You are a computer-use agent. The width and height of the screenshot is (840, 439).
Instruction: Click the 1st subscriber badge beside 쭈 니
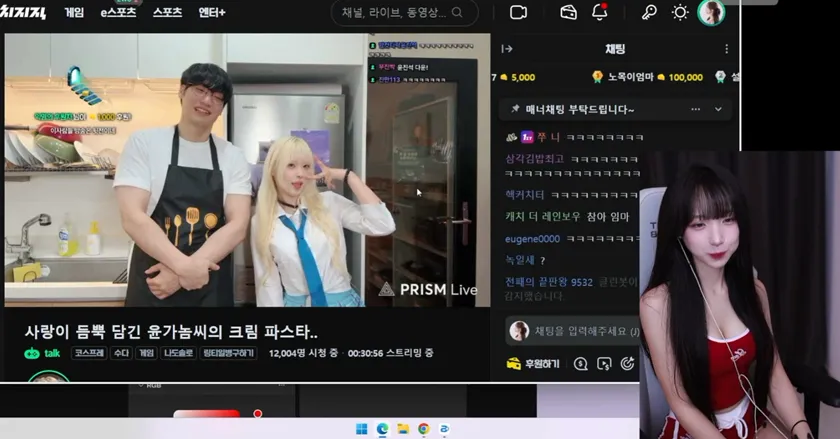coord(527,137)
